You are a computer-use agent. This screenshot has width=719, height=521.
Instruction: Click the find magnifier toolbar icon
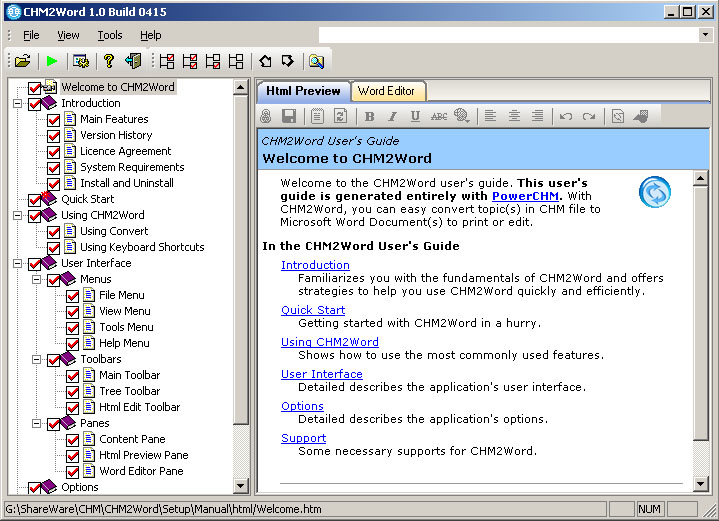click(316, 62)
